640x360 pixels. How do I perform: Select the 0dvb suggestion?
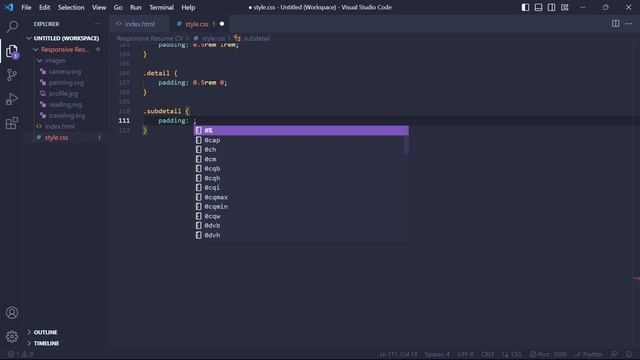pyautogui.click(x=301, y=226)
